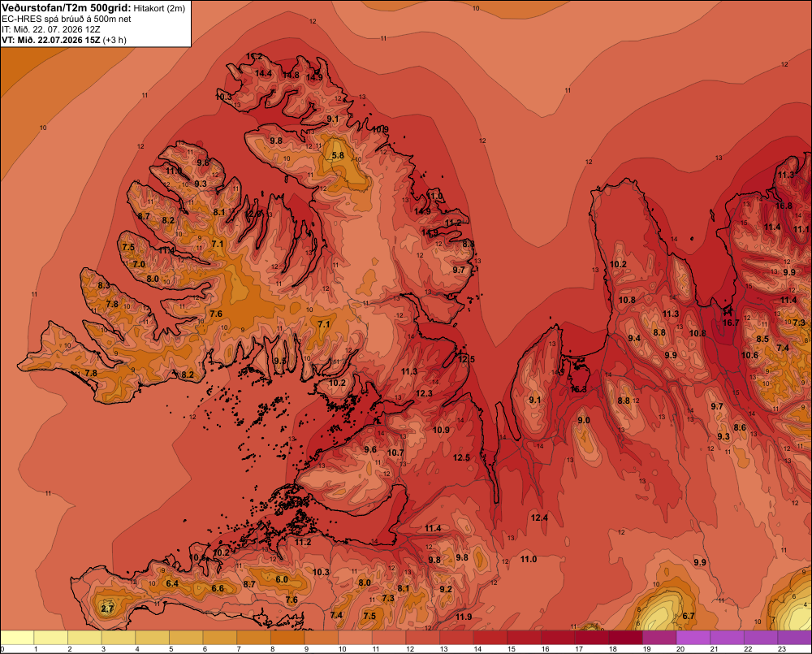Click the 9.4 temperature value
Viewport: 812px width, 654px height.
pos(634,339)
